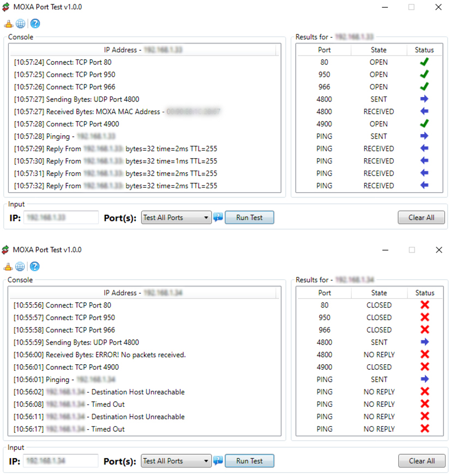
Task: Open the Test All Ports dropdown in the top window
Action: pyautogui.click(x=176, y=218)
